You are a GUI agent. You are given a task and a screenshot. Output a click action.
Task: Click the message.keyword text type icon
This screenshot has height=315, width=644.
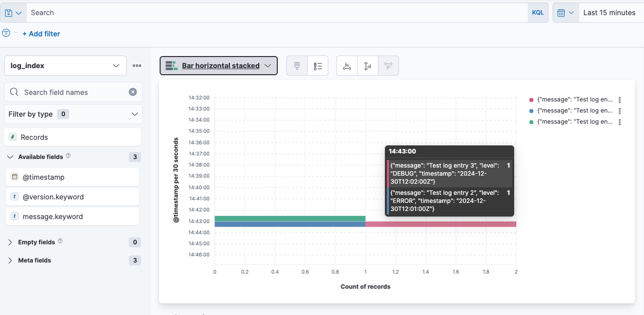point(15,217)
